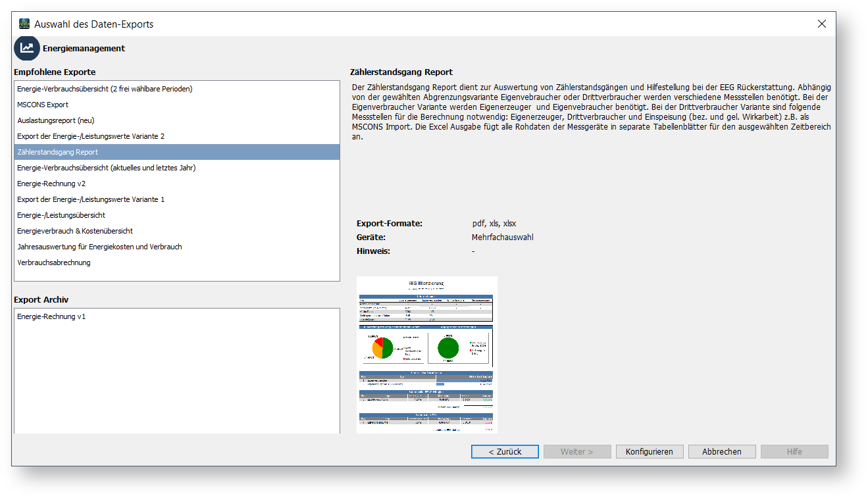Select Export der Energie-/Leistungswerte Variante 2
The width and height of the screenshot is (868, 498).
[x=91, y=136]
